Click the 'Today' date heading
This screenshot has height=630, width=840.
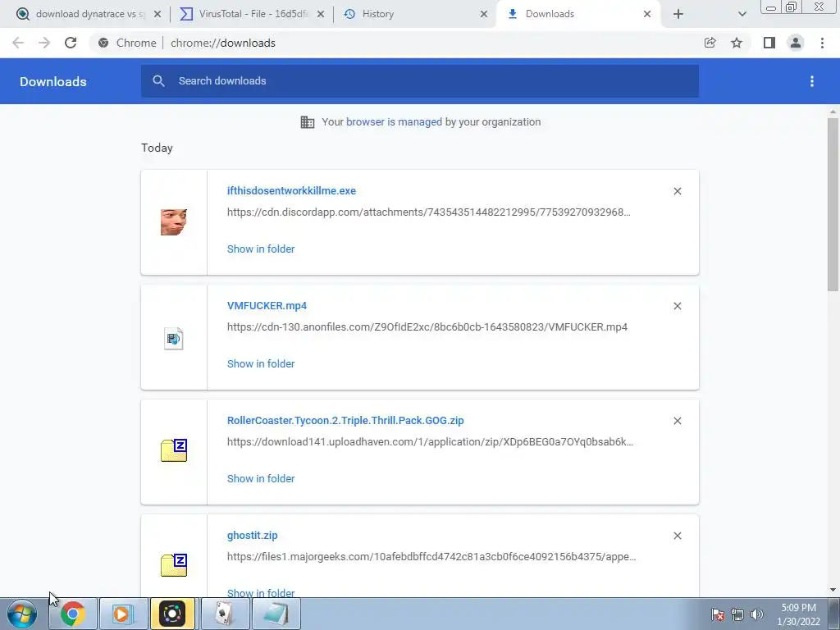pos(157,148)
